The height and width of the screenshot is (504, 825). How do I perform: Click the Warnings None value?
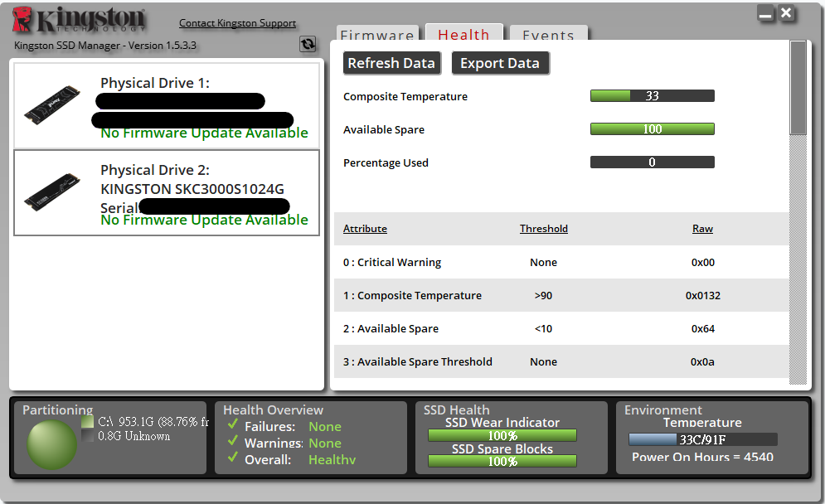[325, 443]
